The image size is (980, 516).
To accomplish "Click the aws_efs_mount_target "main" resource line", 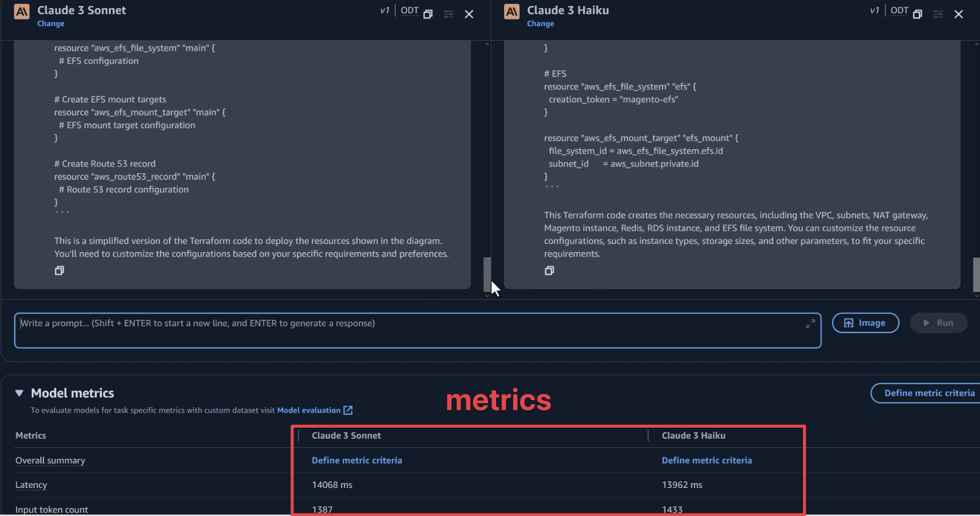I will pos(140,112).
